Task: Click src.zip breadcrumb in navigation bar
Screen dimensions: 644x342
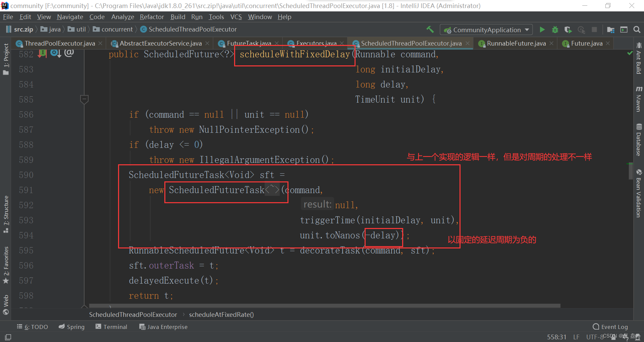Action: (x=20, y=29)
